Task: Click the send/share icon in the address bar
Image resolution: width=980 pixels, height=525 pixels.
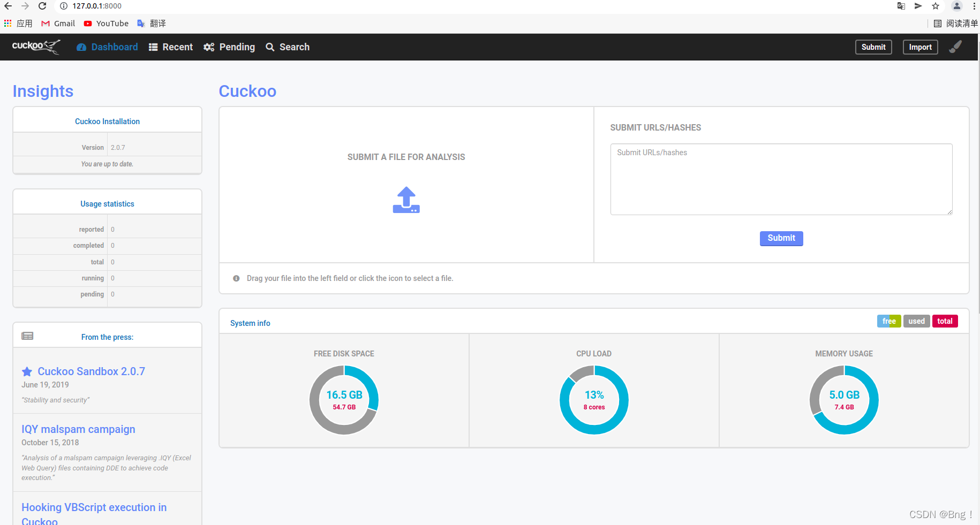Action: click(918, 6)
